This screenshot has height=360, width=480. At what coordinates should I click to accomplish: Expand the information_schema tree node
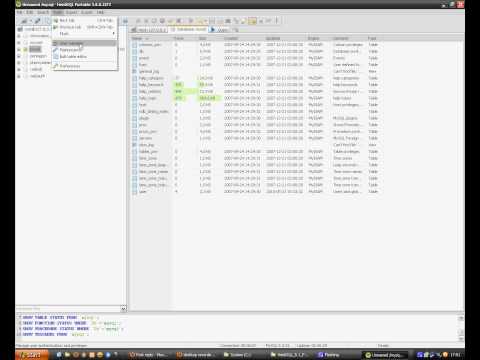(19, 36)
